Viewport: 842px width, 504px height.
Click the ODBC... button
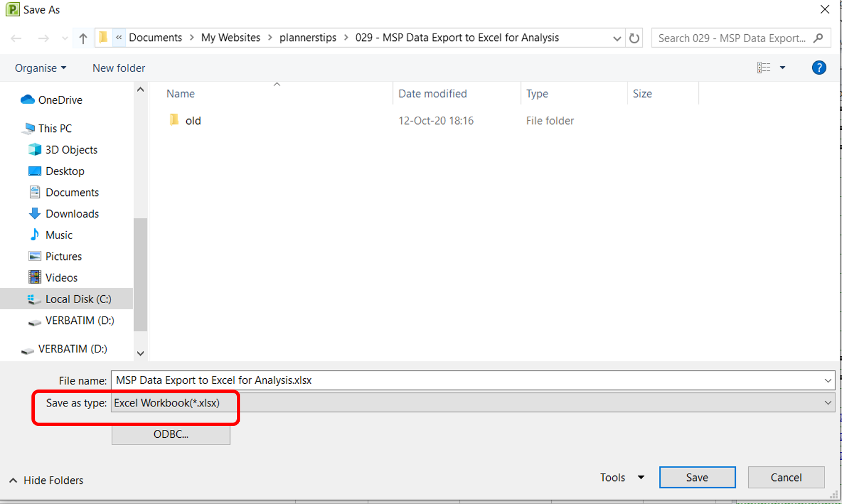[171, 434]
